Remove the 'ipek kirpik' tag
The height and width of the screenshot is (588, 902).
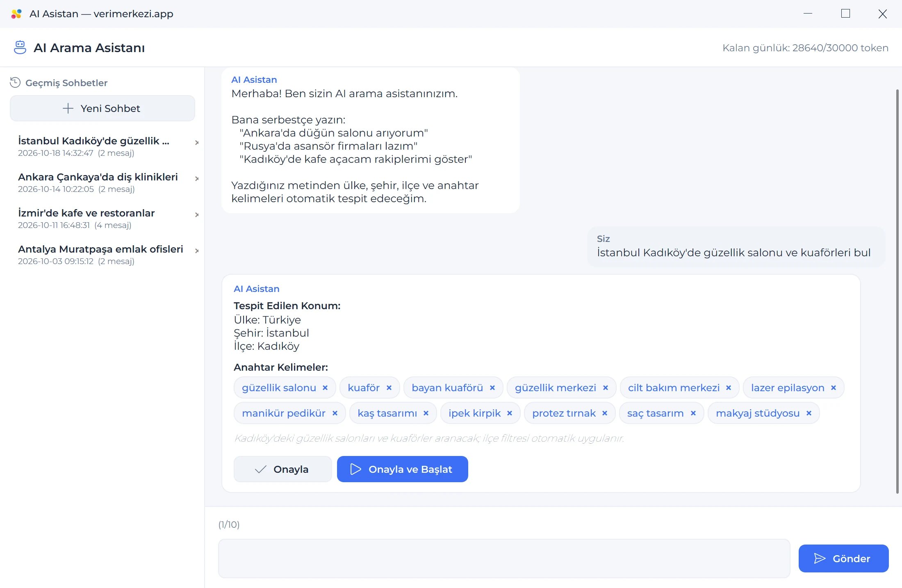[510, 413]
